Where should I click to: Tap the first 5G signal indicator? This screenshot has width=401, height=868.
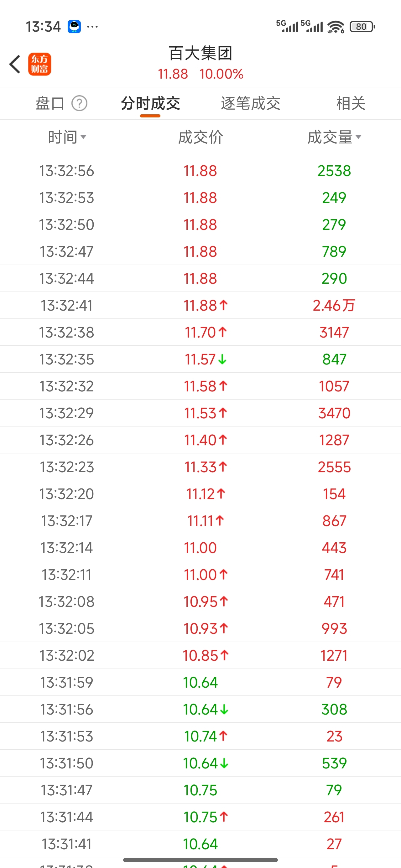[287, 26]
